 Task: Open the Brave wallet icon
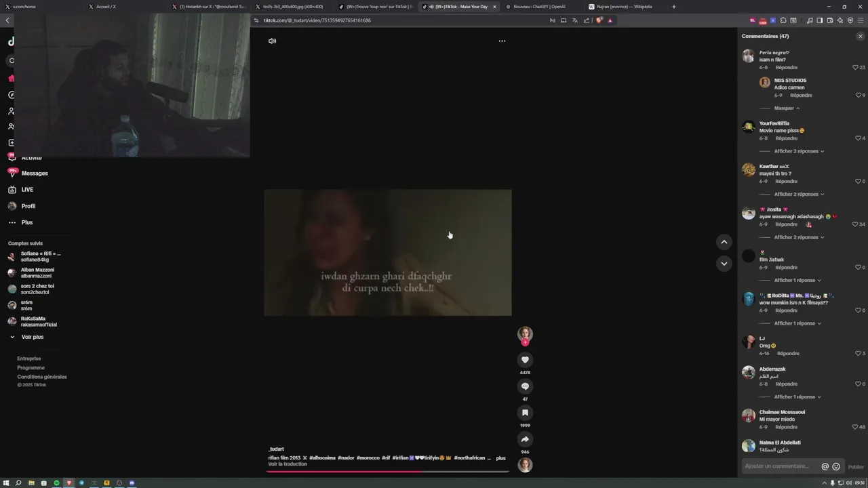830,20
